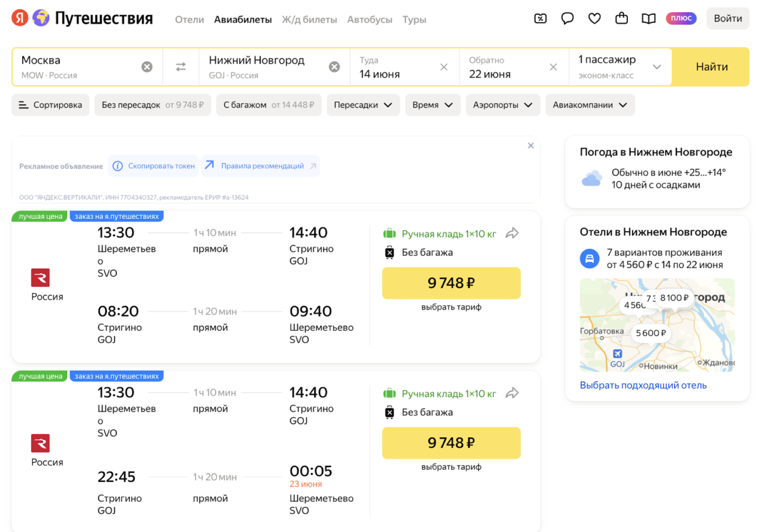Click the Войти login button
The image size is (757, 532).
[728, 19]
